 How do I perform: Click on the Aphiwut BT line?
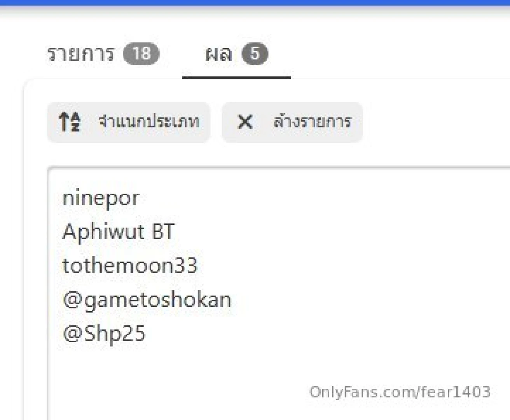pyautogui.click(x=118, y=232)
